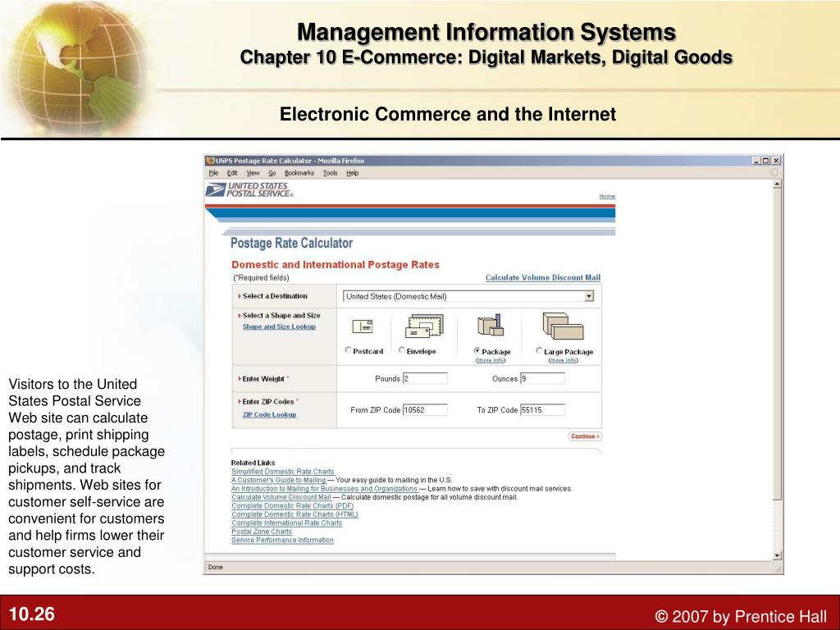Click the Postage Rate Calculator heading
This screenshot has height=630, width=840.
[291, 243]
